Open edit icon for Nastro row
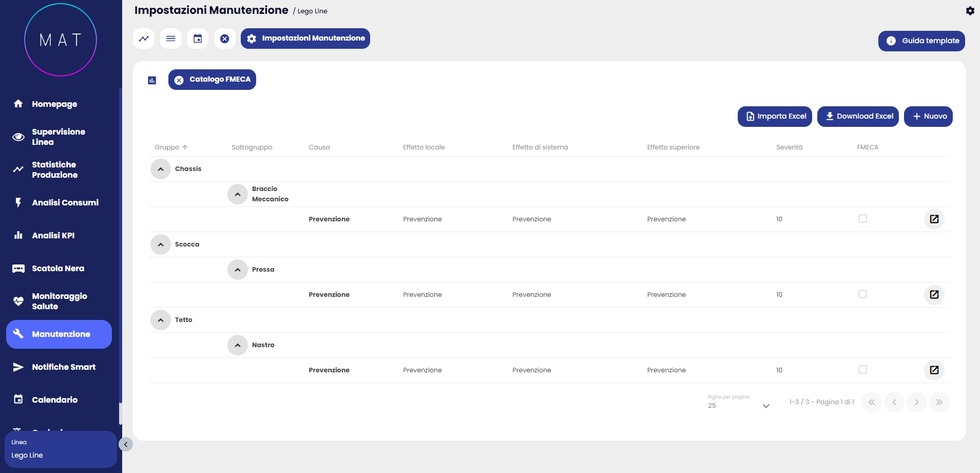The height and width of the screenshot is (473, 980). [934, 370]
